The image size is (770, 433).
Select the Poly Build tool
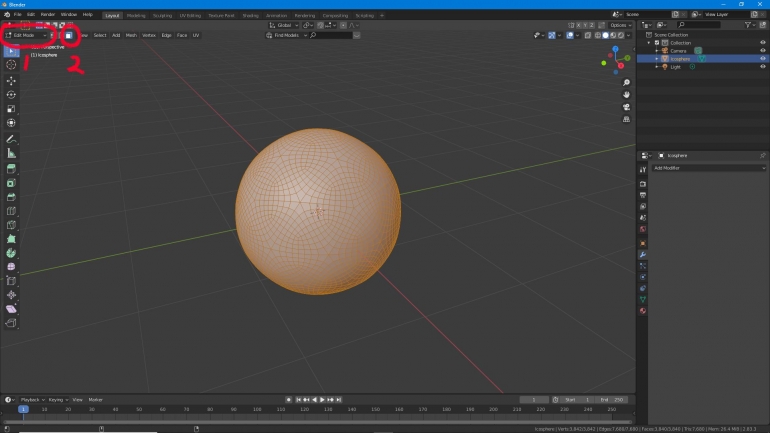click(x=11, y=239)
